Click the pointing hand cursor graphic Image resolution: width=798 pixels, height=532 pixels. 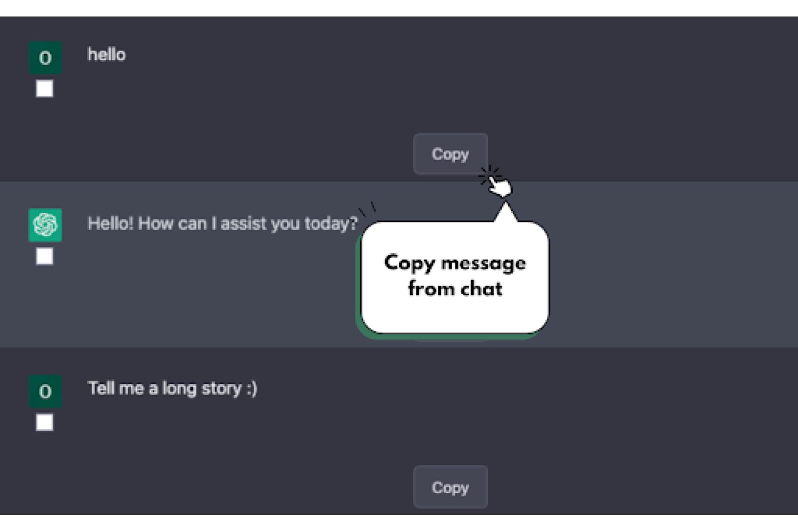(497, 182)
